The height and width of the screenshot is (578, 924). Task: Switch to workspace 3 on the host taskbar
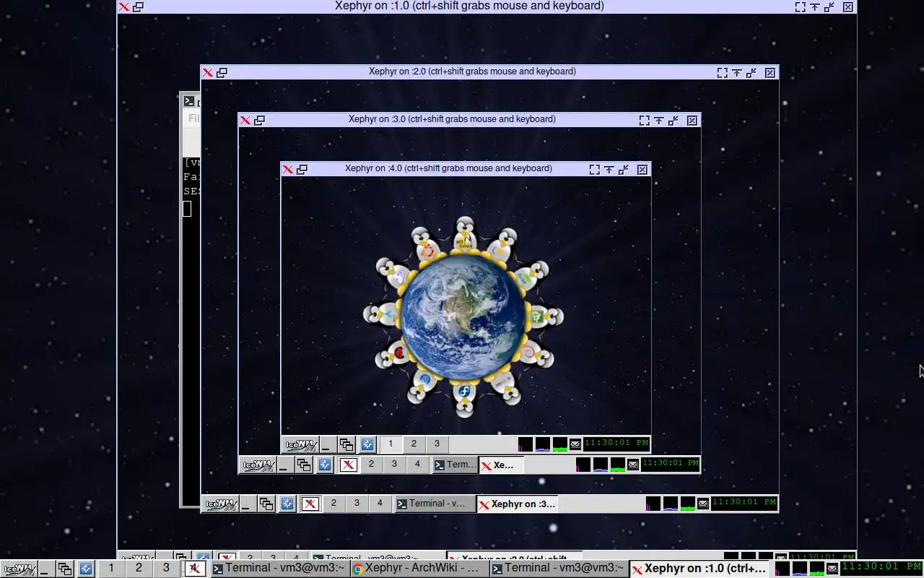tap(166, 568)
